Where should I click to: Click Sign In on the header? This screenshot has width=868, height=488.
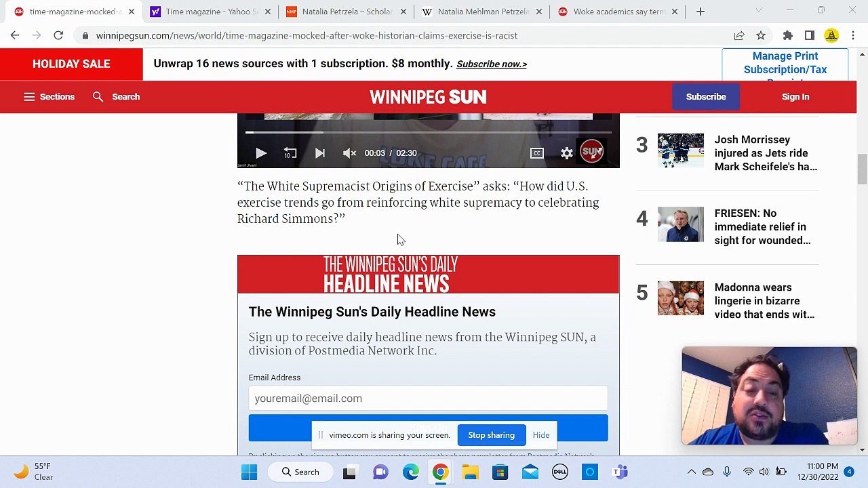[x=795, y=97]
